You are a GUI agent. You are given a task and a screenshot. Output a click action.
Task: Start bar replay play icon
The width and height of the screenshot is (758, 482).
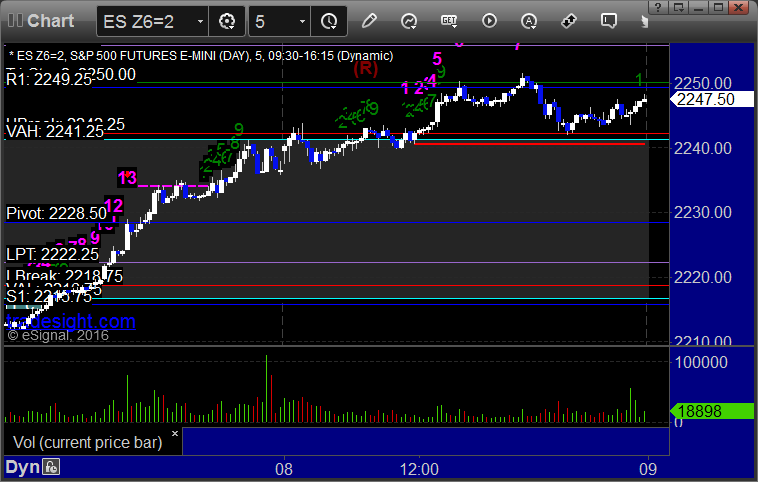coord(489,21)
